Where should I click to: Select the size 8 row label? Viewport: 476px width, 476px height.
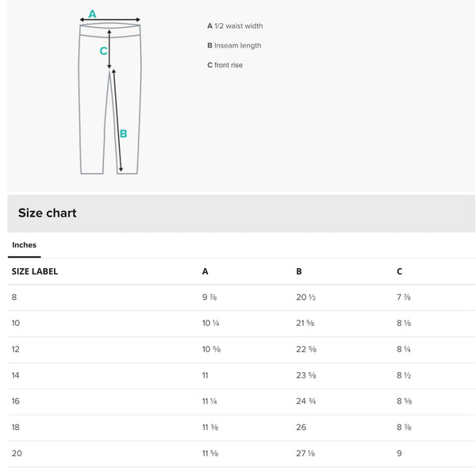tap(14, 297)
